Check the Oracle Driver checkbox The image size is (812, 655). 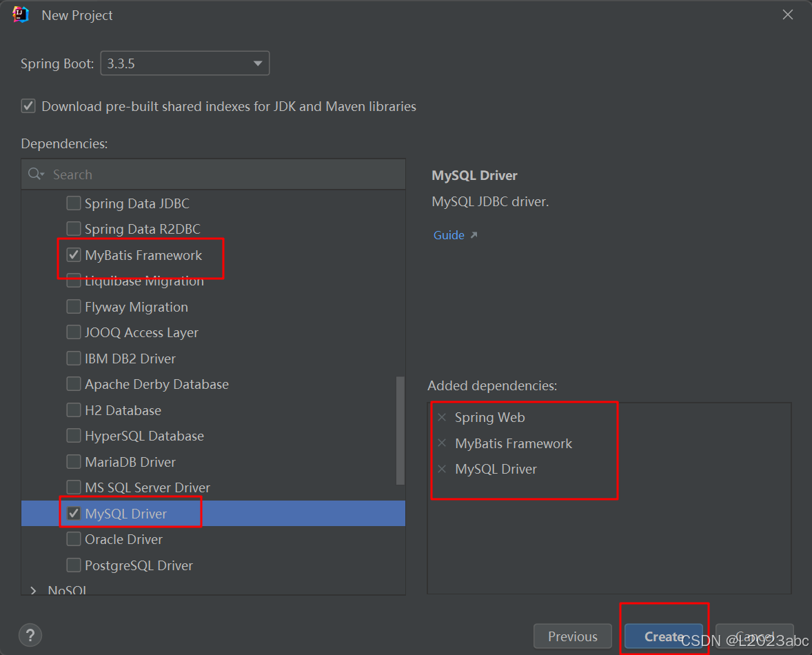coord(74,540)
